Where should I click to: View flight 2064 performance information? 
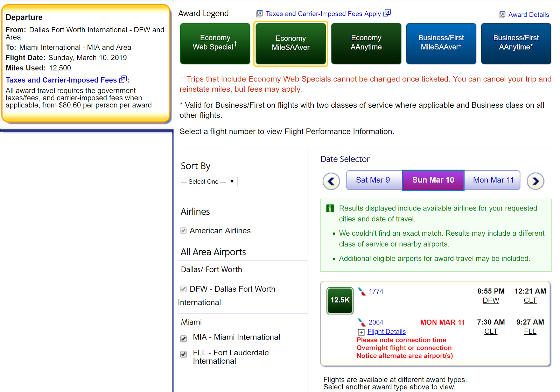[376, 322]
